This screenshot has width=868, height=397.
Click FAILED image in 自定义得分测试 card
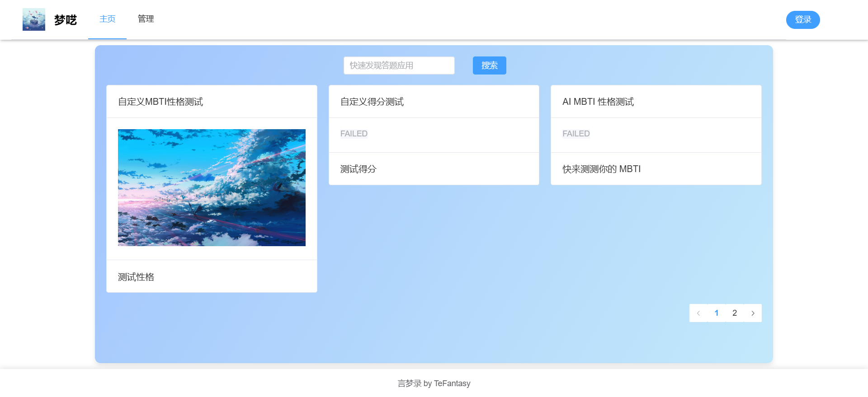[x=354, y=134]
